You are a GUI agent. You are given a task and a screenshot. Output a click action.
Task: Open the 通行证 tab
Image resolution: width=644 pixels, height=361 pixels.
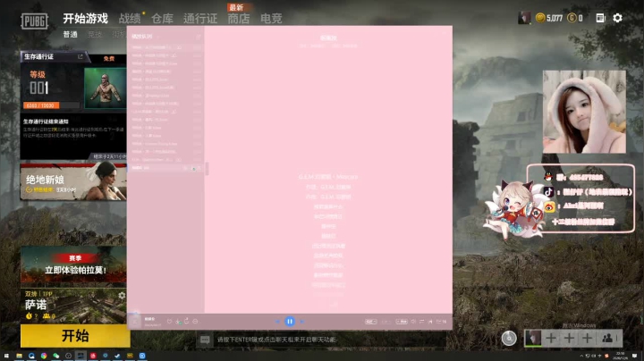pos(200,19)
